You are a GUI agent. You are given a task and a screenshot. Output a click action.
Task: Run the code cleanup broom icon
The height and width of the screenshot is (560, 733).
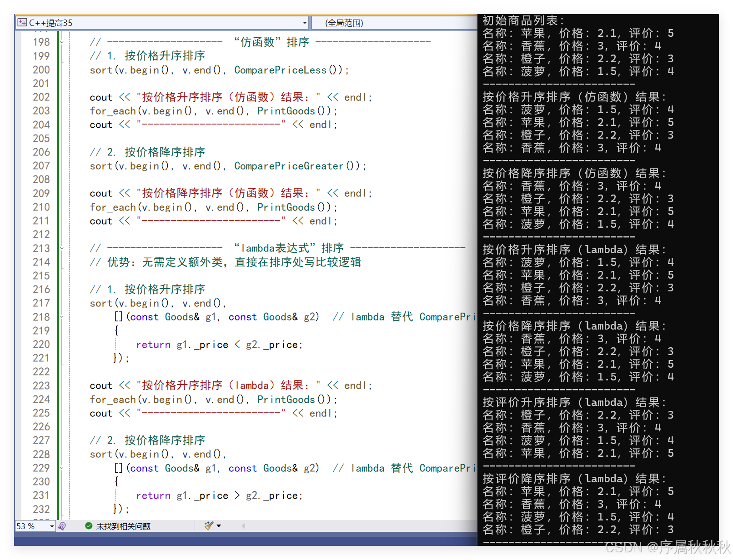209,526
